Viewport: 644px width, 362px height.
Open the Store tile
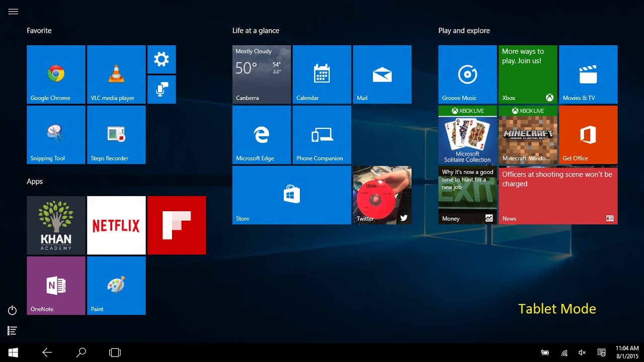pos(292,195)
